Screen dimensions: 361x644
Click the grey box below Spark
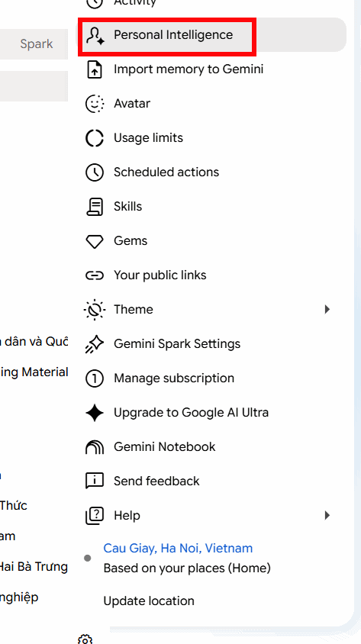pyautogui.click(x=34, y=85)
